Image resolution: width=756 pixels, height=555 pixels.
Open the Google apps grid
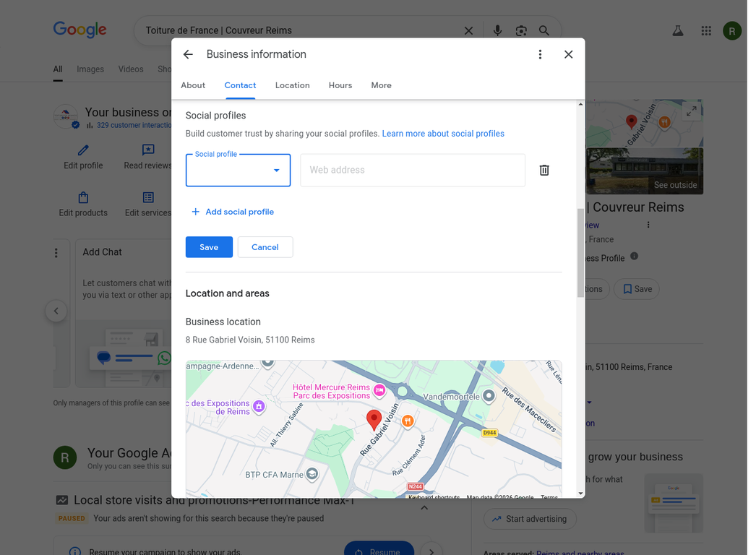tap(706, 30)
